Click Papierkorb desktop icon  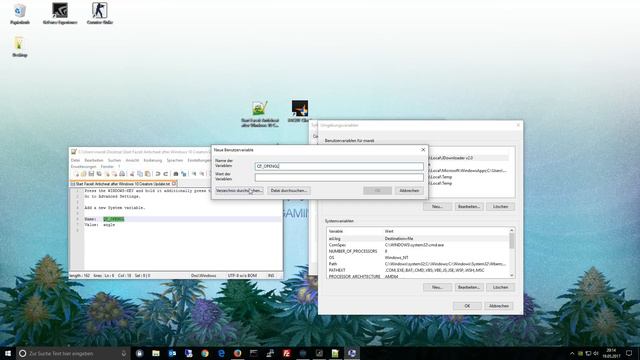click(20, 14)
